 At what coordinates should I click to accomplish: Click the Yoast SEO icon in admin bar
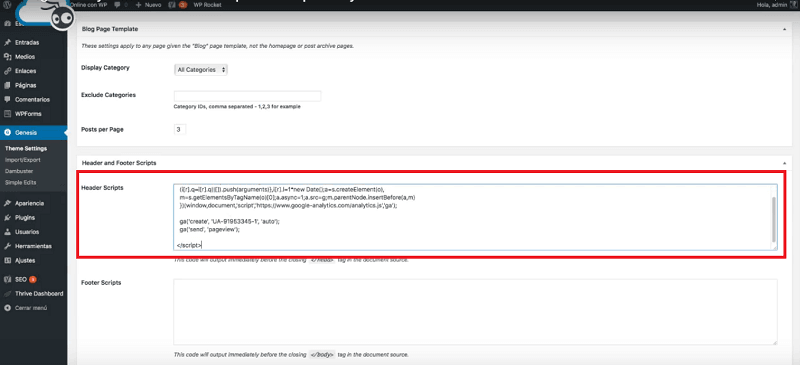(x=172, y=4)
